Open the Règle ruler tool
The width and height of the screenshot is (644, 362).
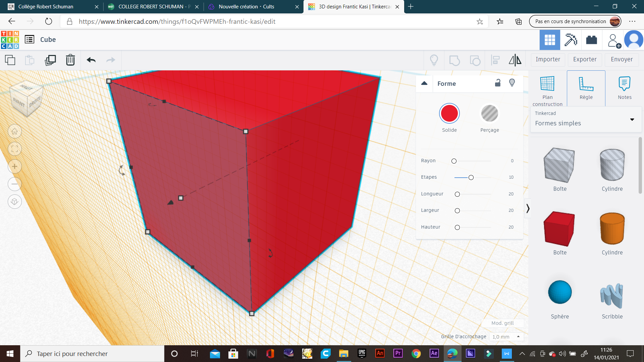coord(586,88)
